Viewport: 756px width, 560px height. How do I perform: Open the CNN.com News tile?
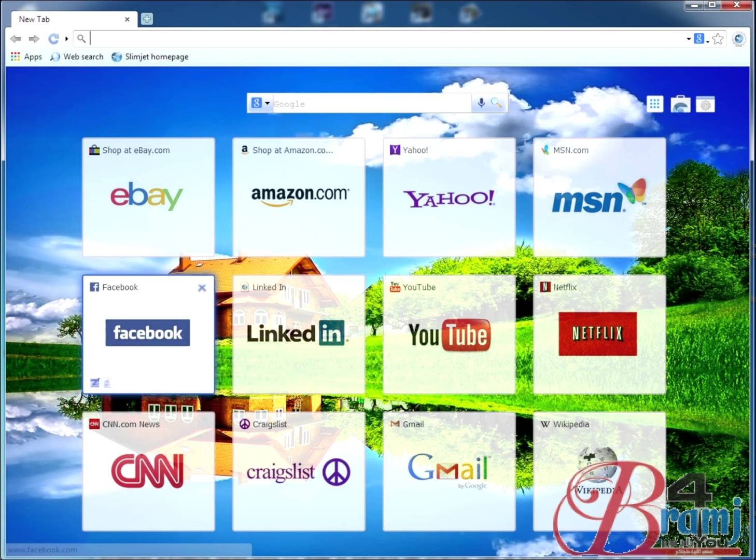point(149,471)
